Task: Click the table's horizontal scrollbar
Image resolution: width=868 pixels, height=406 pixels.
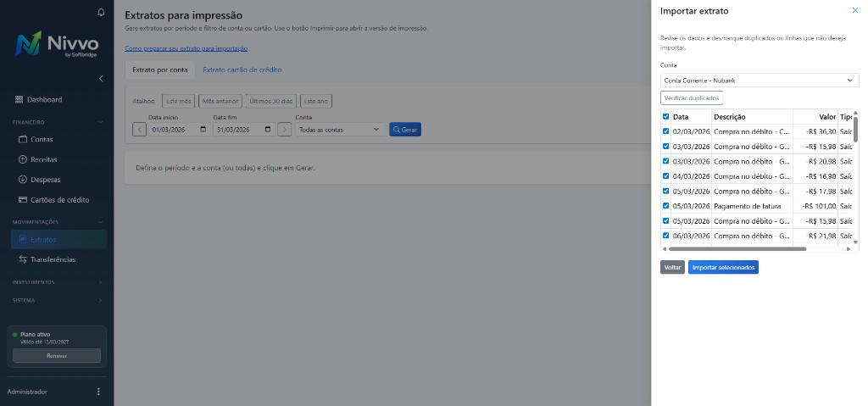Action: click(x=737, y=249)
